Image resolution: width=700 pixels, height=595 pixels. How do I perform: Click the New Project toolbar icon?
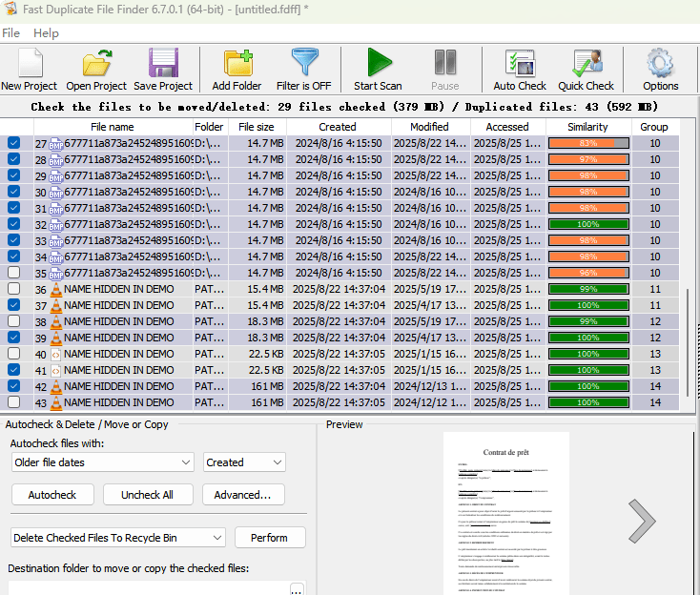click(30, 63)
